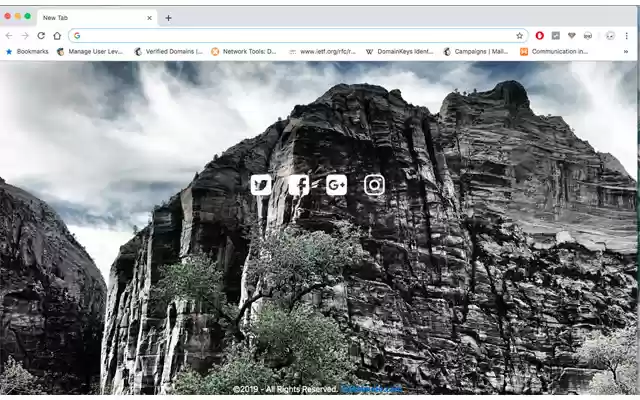
Task: Open the www.ietf.org/rfc bookmark
Action: [322, 51]
